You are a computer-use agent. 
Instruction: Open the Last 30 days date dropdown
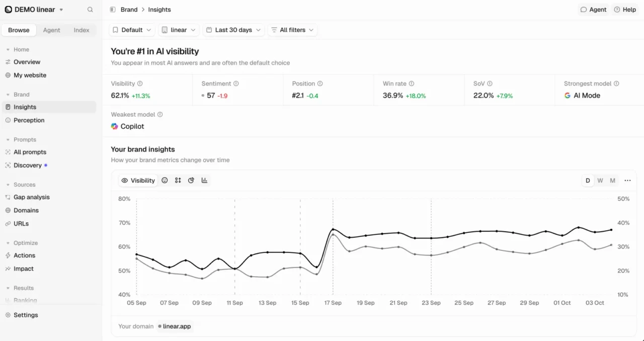233,30
